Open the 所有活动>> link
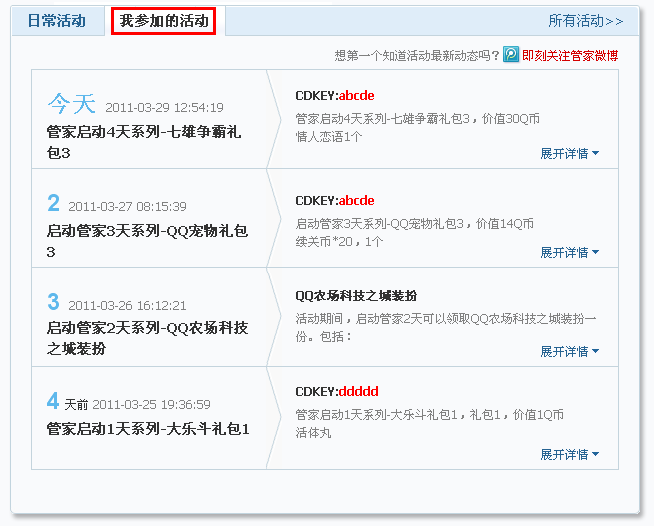The width and height of the screenshot is (654, 526). click(586, 21)
